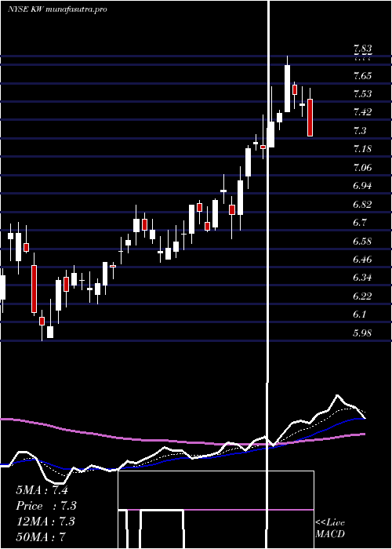Click the long red candlestick near 6.34 on left
This screenshot has height=549, width=392.
tap(34, 289)
